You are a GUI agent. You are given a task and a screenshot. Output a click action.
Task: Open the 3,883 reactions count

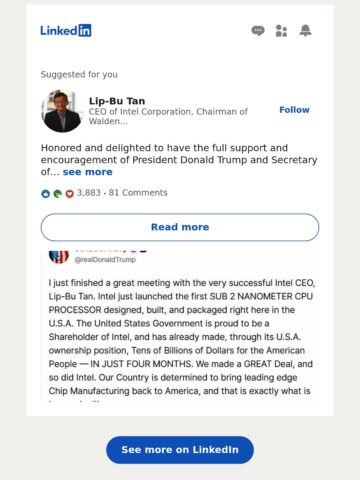[x=89, y=193]
